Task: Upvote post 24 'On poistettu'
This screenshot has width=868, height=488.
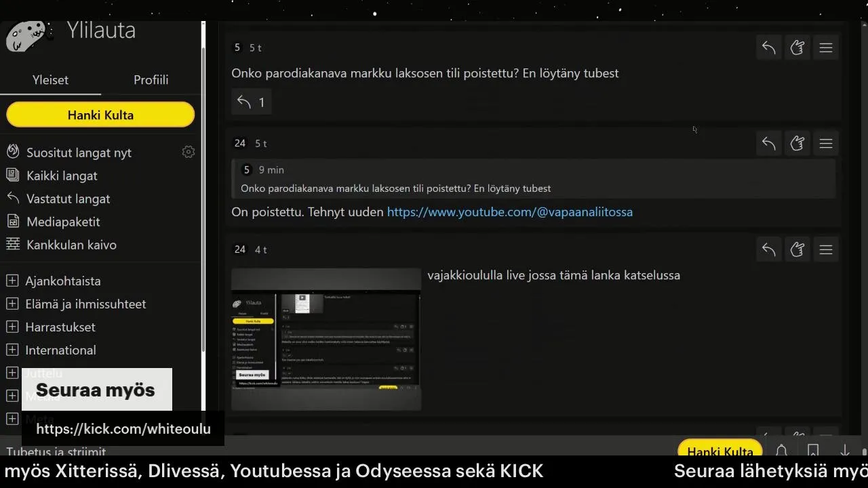Action: 797,143
